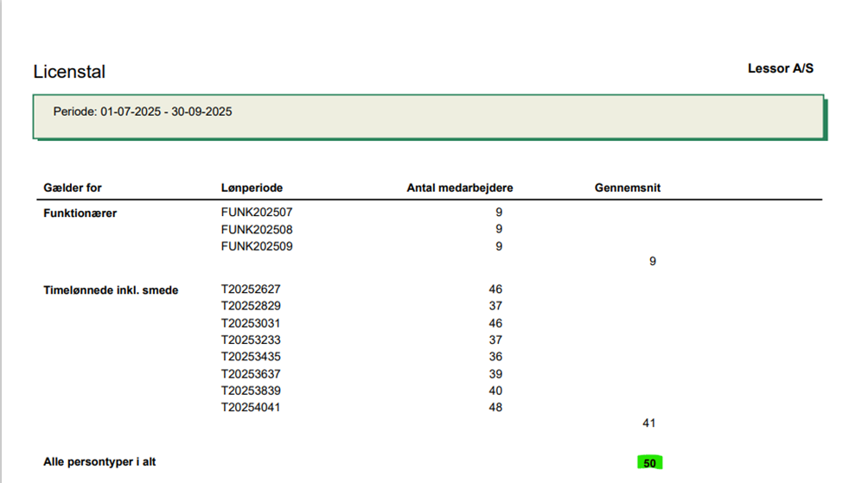This screenshot has width=868, height=483.
Task: Click pay period T20252627
Action: click(251, 289)
